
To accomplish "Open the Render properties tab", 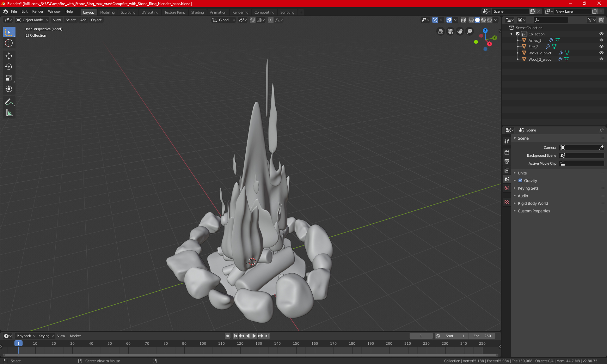I will [507, 152].
